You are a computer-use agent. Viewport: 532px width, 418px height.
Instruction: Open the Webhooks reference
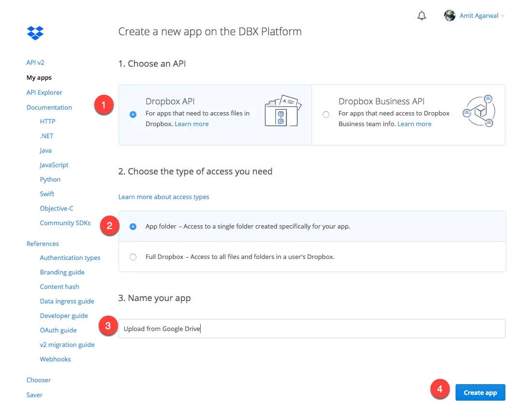[x=55, y=359]
